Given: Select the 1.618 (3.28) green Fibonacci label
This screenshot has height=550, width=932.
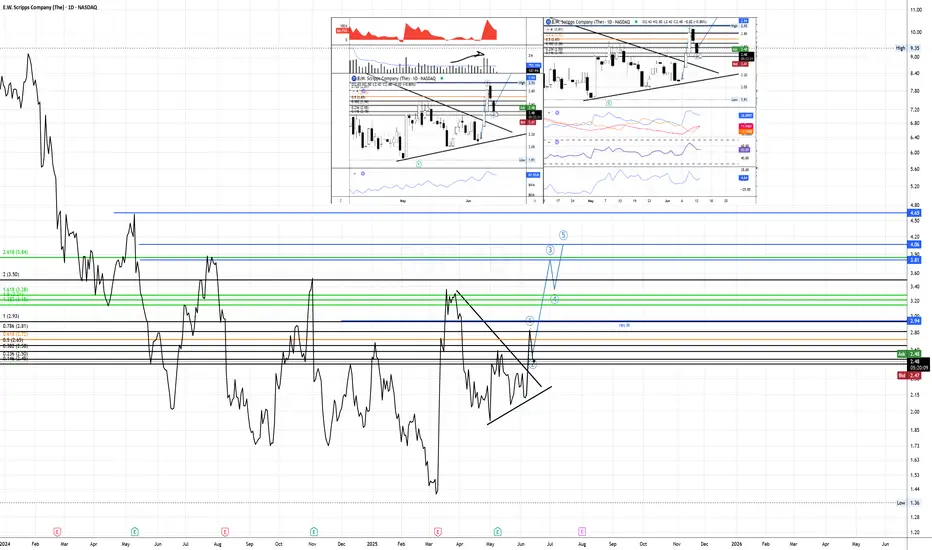Looking at the screenshot, I should (x=15, y=290).
